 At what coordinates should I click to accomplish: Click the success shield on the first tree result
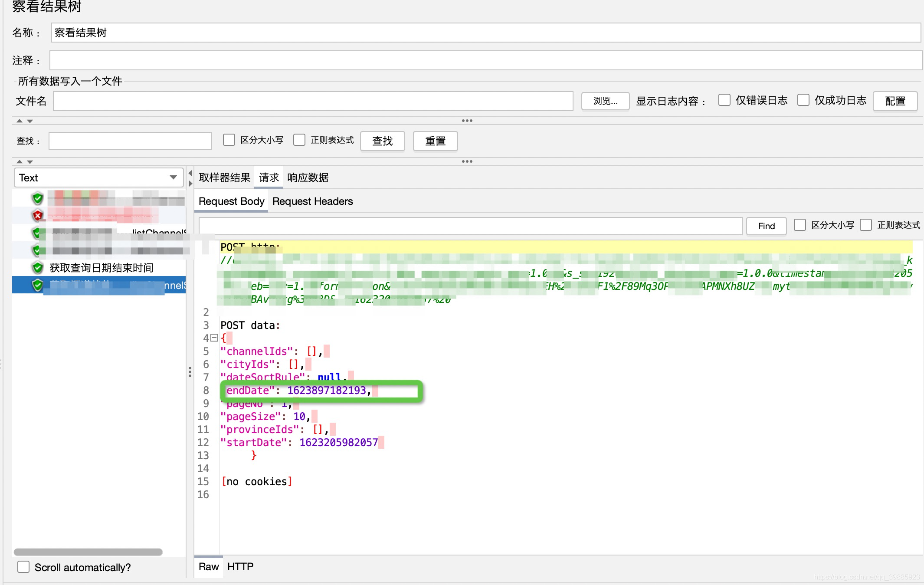pos(38,198)
